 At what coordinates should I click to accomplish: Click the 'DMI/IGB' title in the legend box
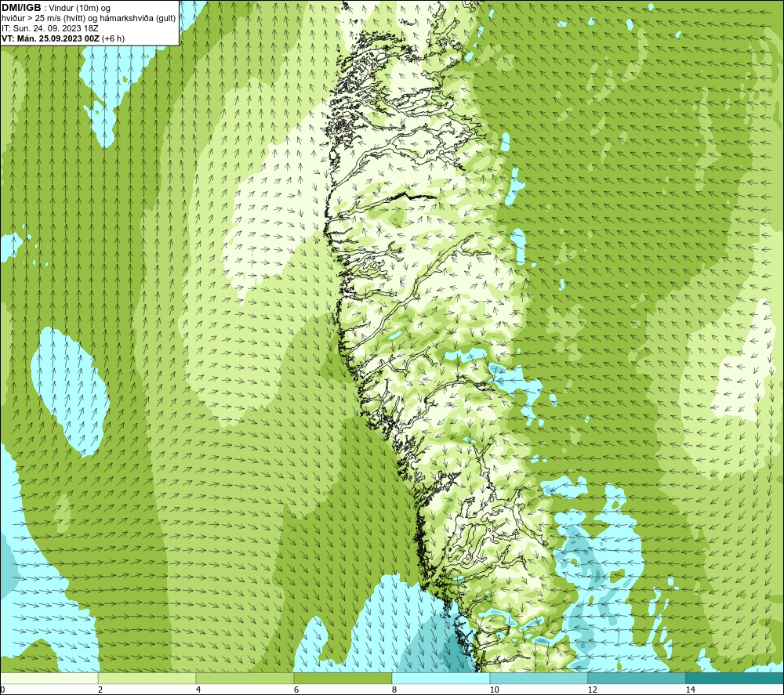(21, 8)
